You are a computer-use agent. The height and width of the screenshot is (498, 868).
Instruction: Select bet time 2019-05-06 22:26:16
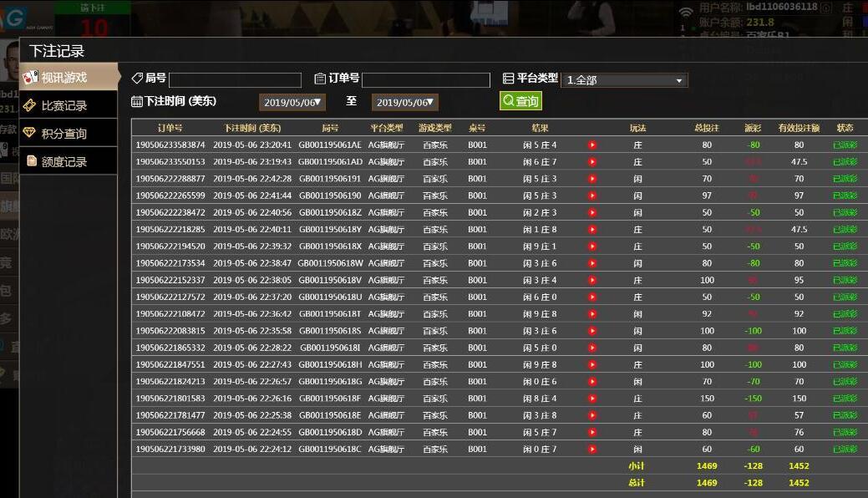(x=251, y=399)
